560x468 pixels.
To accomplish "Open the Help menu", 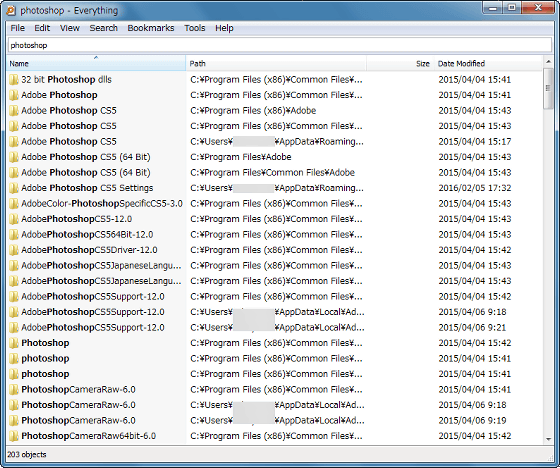I will [x=224, y=28].
